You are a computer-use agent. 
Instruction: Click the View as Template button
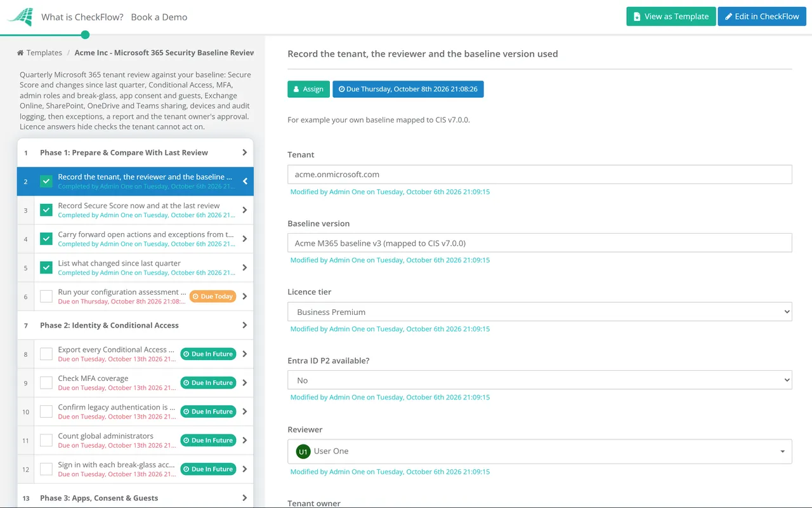click(x=671, y=17)
